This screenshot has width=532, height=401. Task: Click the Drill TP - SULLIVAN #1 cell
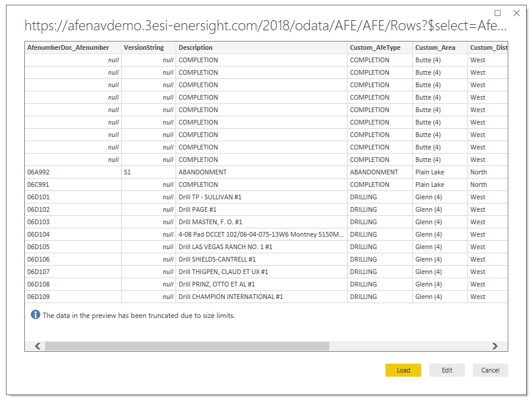point(262,197)
